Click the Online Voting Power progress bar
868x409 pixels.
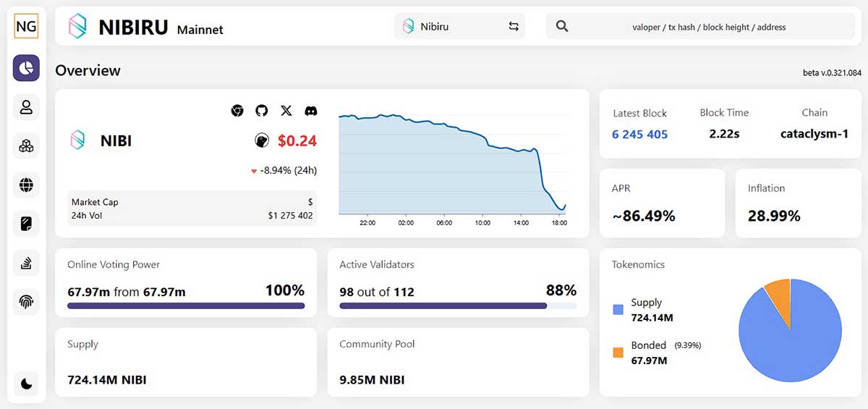186,305
